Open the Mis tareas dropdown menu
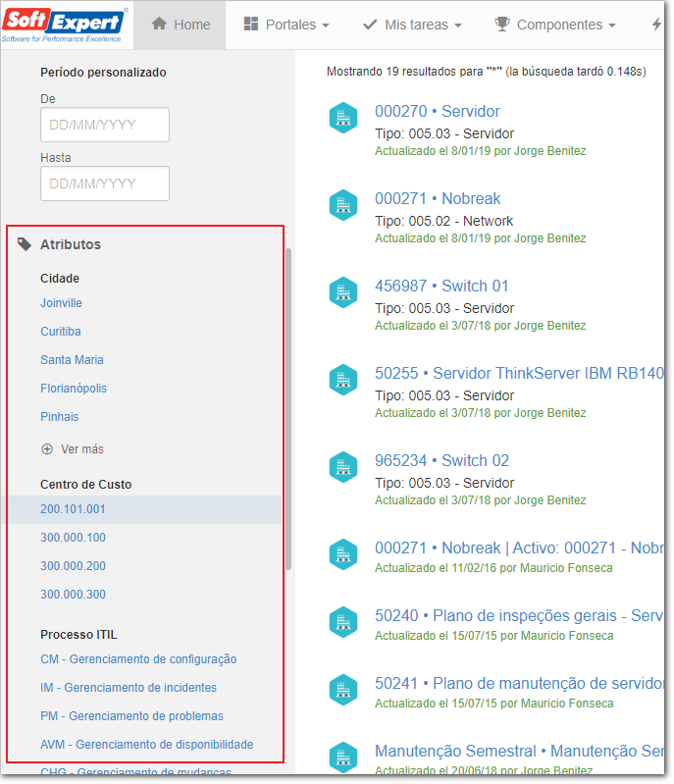The height and width of the screenshot is (784, 674). tap(412, 25)
